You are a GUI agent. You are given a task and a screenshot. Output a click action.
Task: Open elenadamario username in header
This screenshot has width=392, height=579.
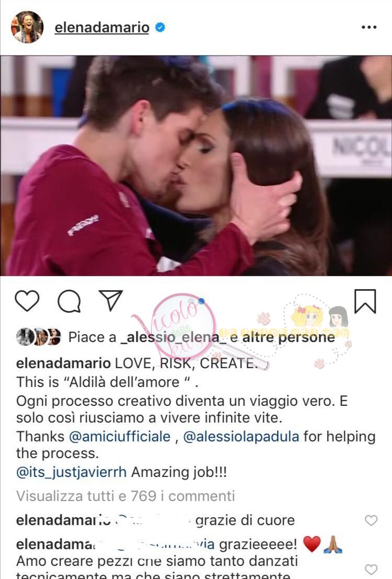coord(102,27)
